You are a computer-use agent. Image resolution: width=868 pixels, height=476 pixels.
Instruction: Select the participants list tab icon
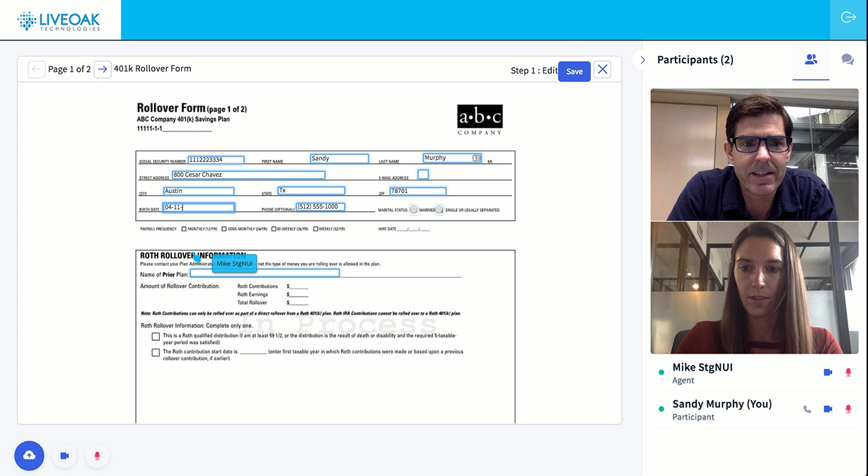(x=811, y=59)
